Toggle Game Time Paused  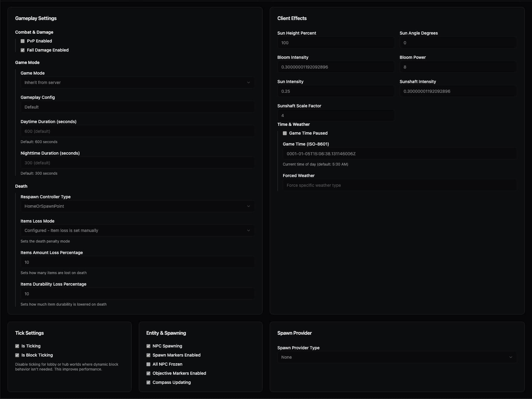[285, 133]
